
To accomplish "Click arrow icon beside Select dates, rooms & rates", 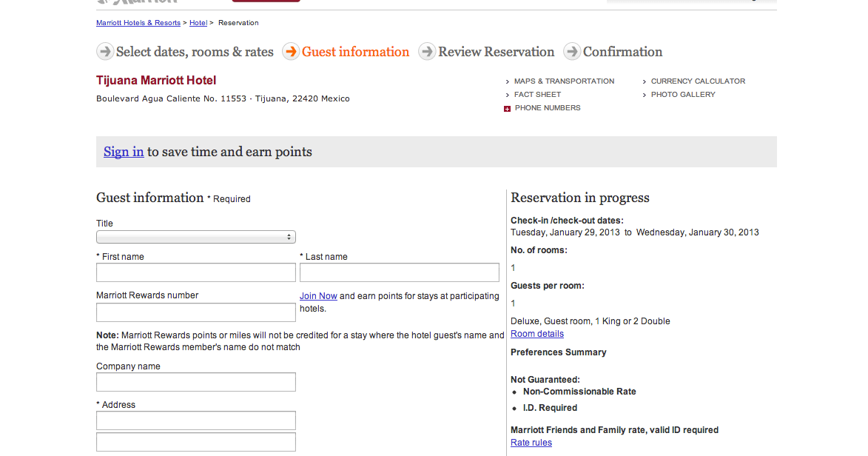I will pos(105,52).
